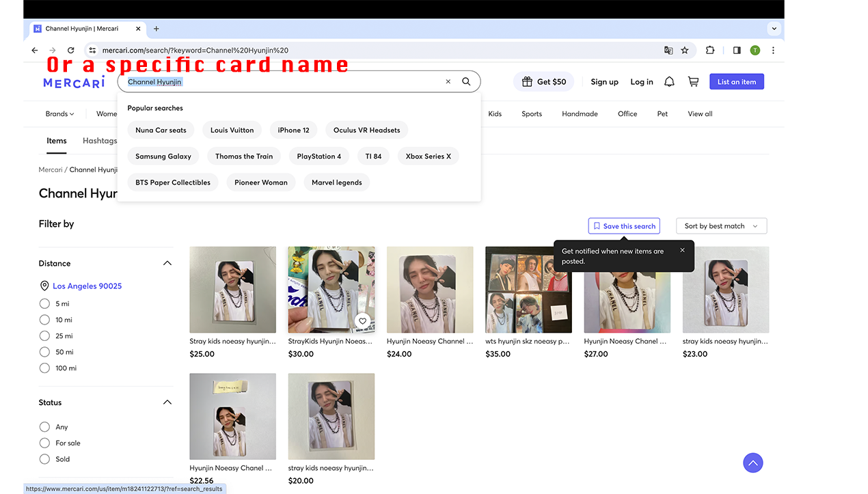This screenshot has width=868, height=494.
Task: Dismiss the Get notified tooltip
Action: coord(682,250)
